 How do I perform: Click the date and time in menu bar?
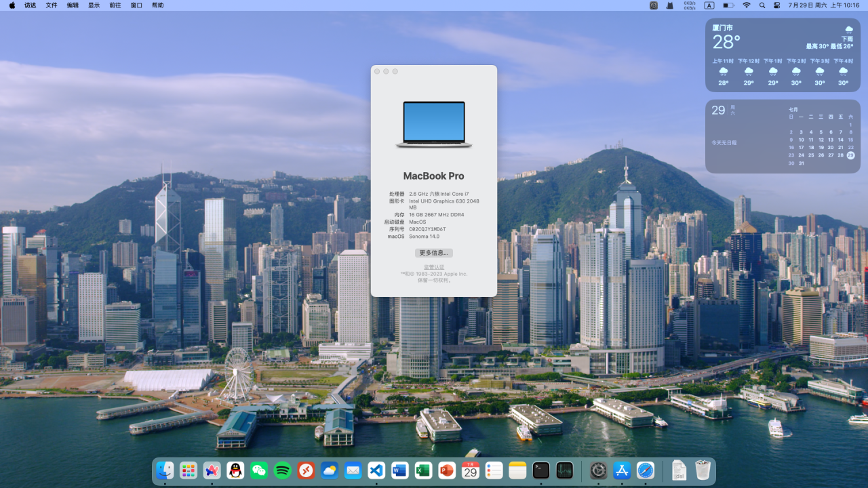click(824, 5)
